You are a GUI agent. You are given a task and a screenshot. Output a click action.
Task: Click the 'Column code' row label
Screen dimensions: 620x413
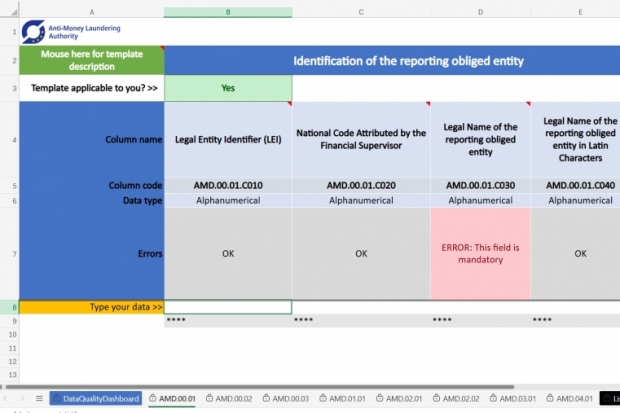click(x=135, y=186)
